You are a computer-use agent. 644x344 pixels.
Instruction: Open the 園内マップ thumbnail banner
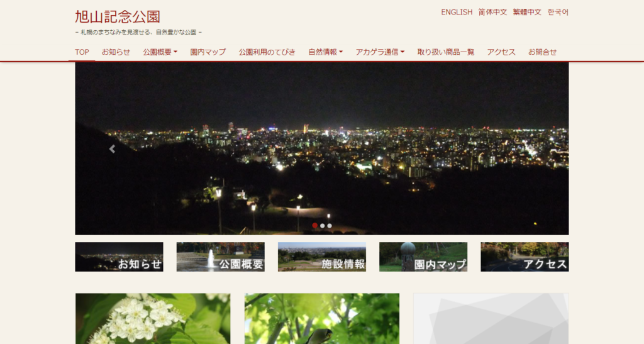tap(423, 257)
